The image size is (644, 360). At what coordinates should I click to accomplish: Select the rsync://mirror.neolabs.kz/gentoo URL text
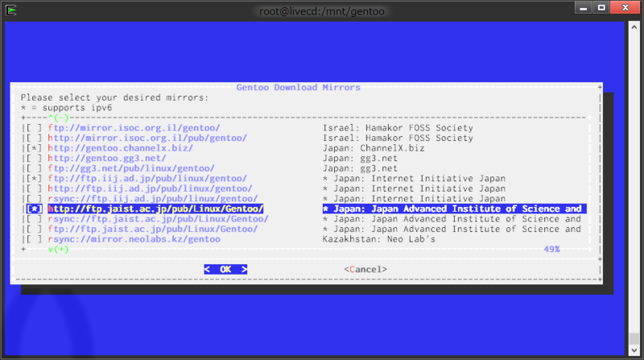pos(134,239)
